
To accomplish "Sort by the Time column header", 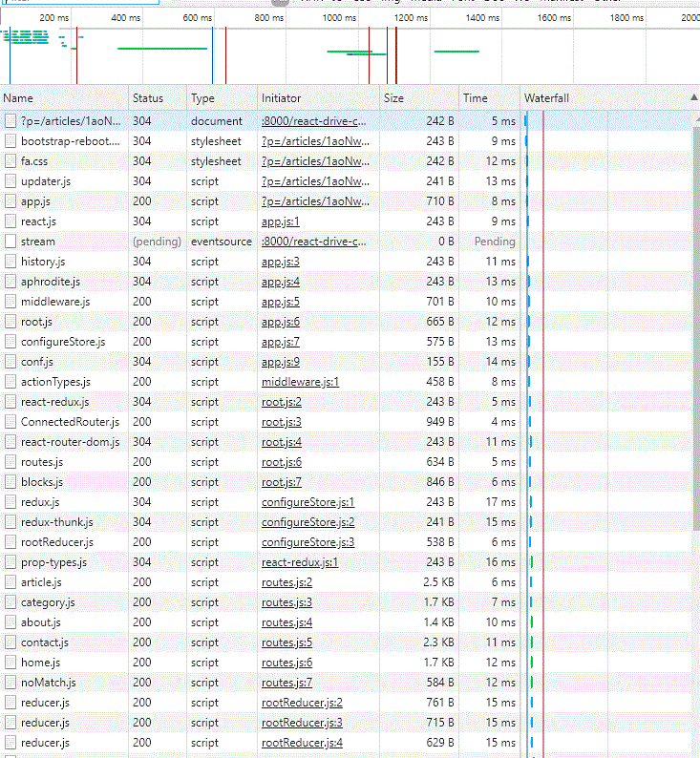I will pyautogui.click(x=489, y=98).
